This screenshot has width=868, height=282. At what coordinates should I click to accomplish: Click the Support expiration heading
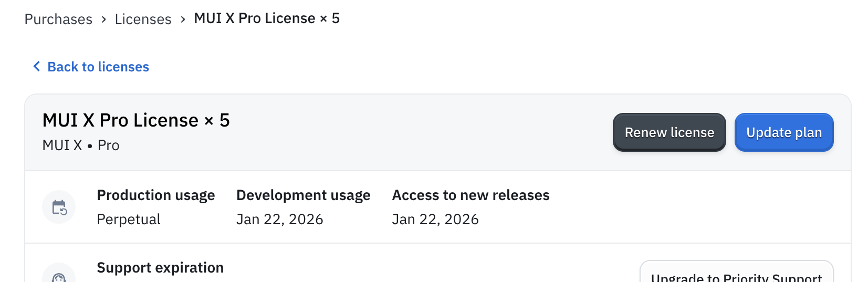(x=160, y=268)
